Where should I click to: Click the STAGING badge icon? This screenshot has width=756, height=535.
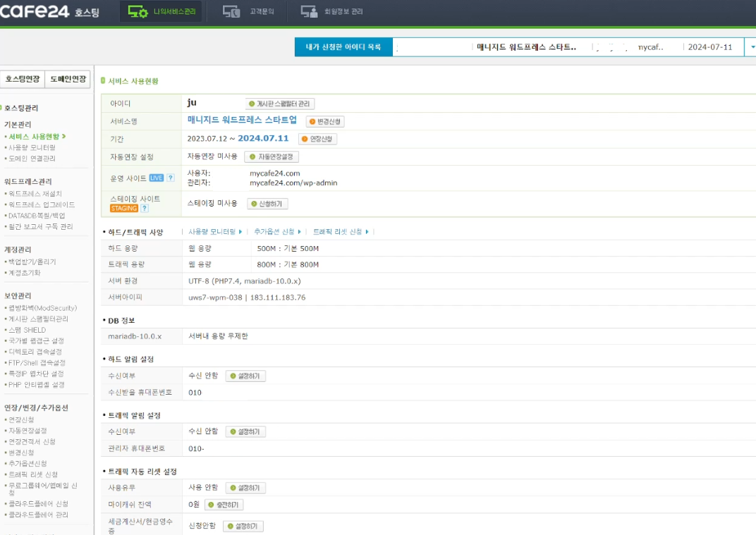[124, 208]
